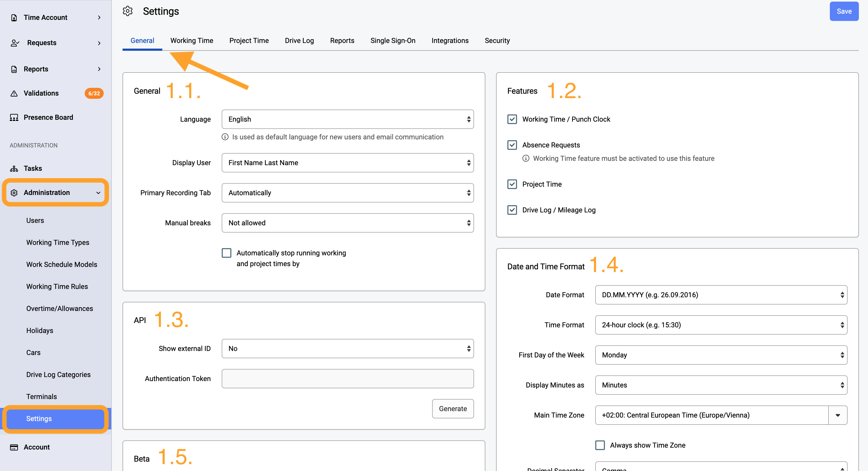Open the Single Sign-On tab
This screenshot has width=868, height=471.
[393, 40]
